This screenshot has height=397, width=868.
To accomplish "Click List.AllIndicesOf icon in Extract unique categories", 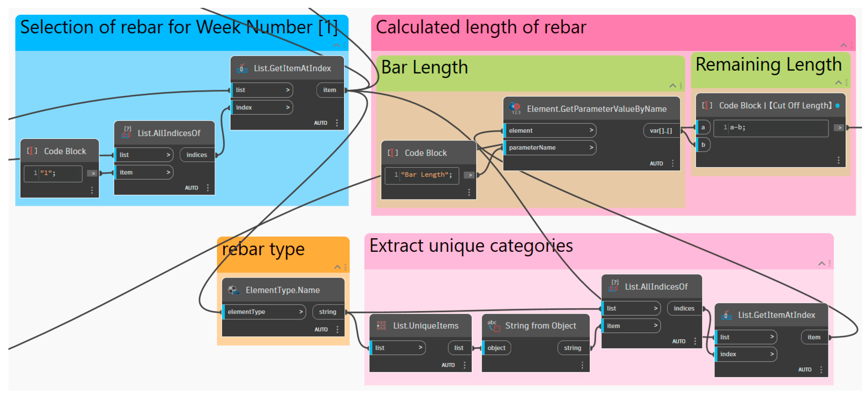I will (614, 286).
